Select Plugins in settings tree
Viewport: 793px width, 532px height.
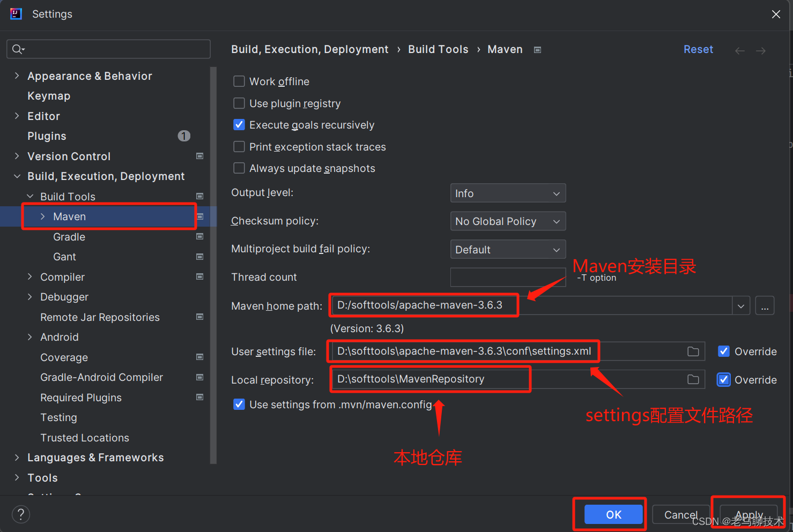pos(47,136)
